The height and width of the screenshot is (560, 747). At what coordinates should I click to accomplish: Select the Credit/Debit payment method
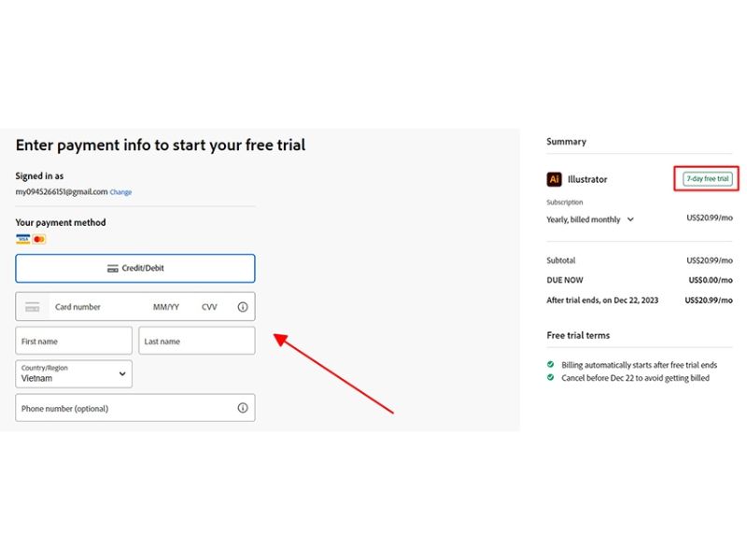point(135,268)
